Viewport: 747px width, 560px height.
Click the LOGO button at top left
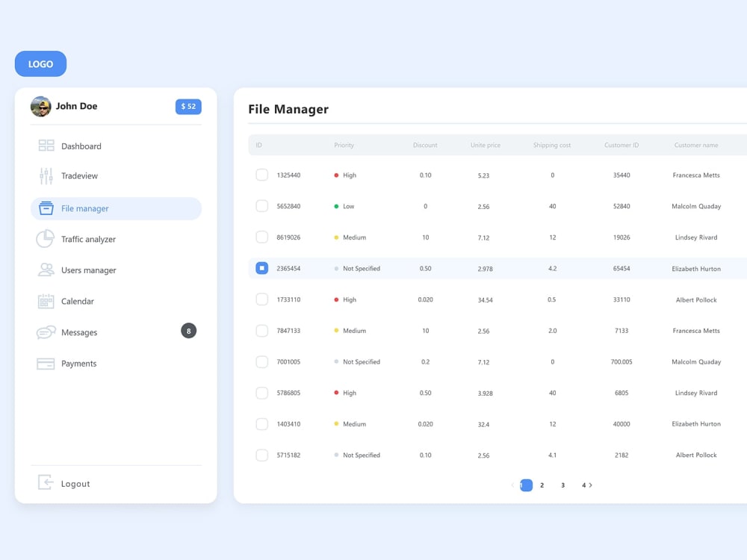click(x=40, y=63)
